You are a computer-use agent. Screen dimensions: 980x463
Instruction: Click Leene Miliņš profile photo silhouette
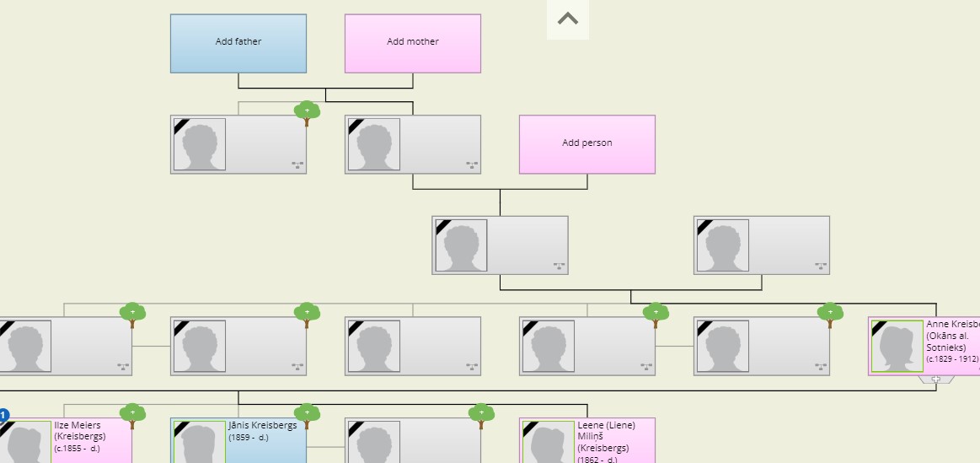(549, 443)
